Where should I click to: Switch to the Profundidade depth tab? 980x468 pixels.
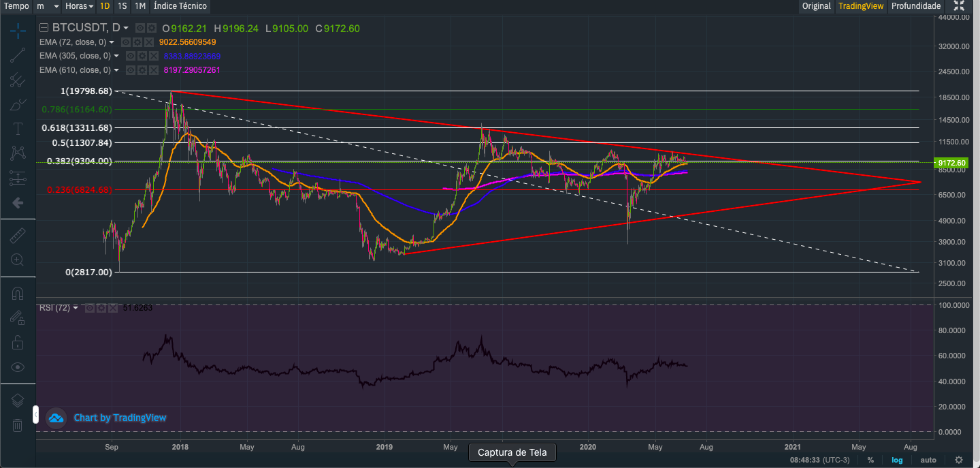(x=916, y=6)
